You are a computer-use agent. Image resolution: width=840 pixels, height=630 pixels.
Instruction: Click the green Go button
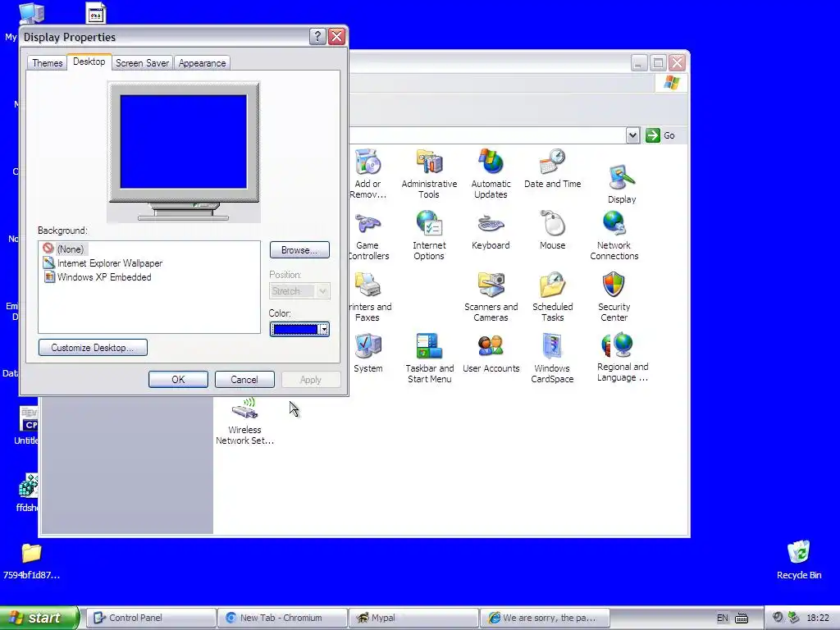point(660,135)
